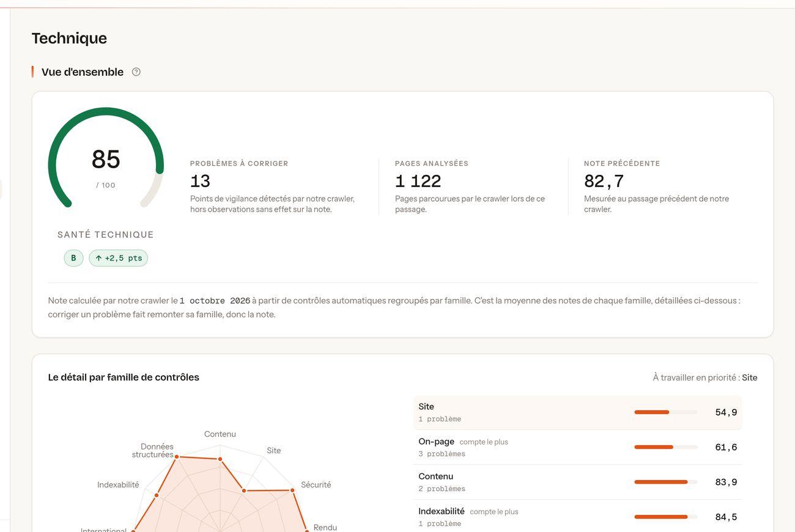The width and height of the screenshot is (795, 532).
Task: Click the Sécurité label on the radar chart
Action: 316,485
